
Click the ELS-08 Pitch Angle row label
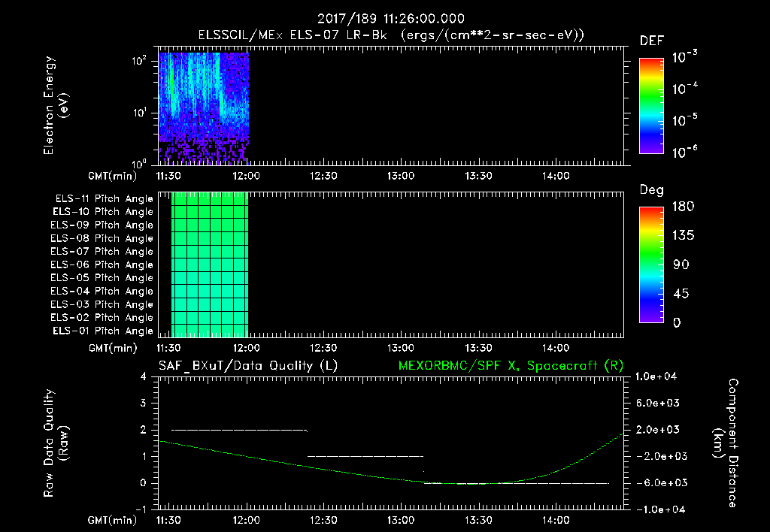click(102, 238)
